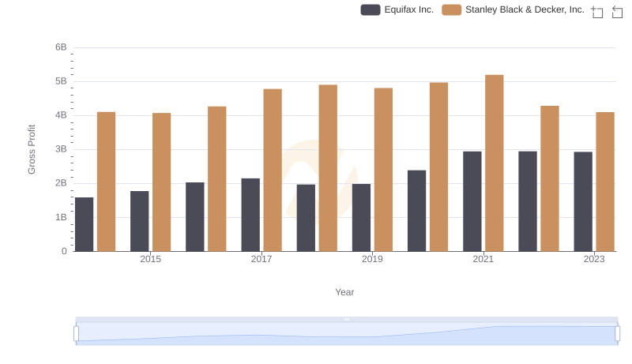This screenshot has height=364, width=632.
Task: Toggle Stanley Black & Decker legend swatch
Action: tap(451, 9)
